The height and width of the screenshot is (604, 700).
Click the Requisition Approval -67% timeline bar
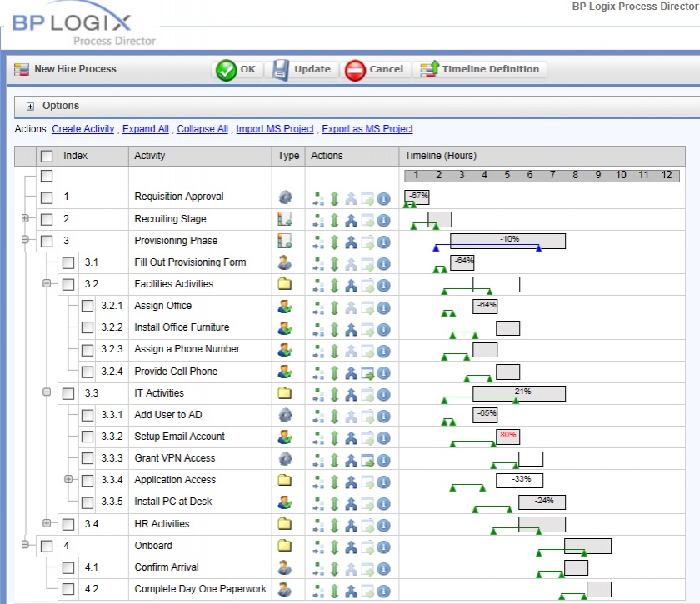(417, 197)
